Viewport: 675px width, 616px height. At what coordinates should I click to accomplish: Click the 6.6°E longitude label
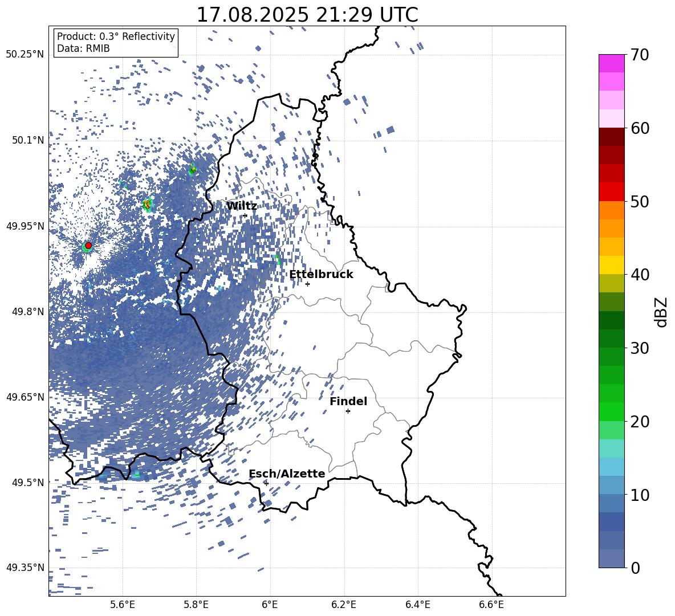pyautogui.click(x=491, y=605)
